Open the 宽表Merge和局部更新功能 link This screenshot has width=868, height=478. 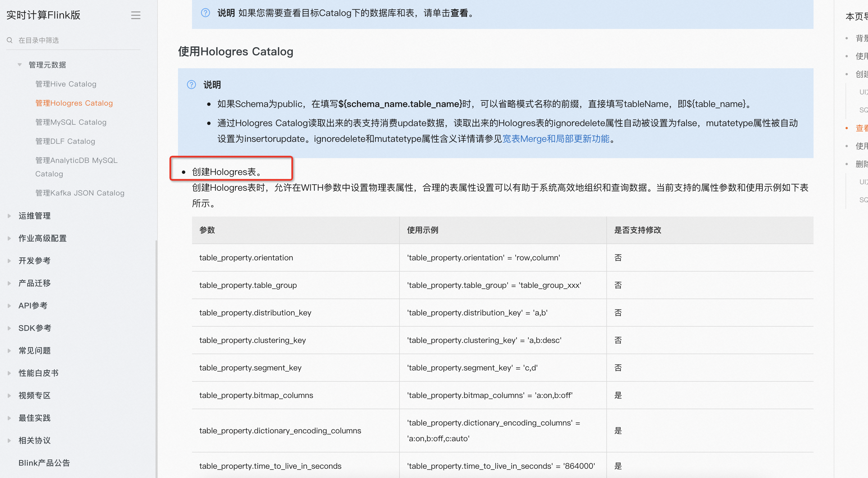556,139
